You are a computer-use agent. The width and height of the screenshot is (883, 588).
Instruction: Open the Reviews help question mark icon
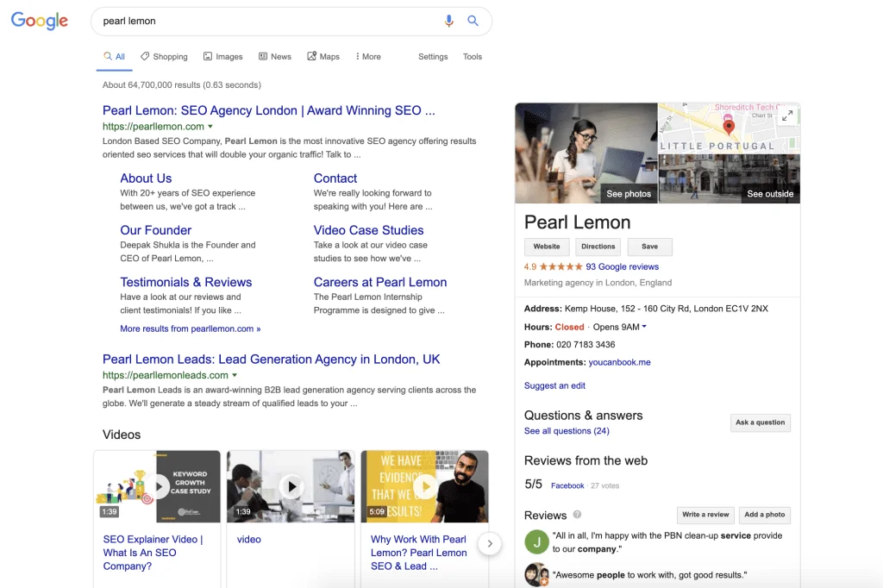pos(577,514)
